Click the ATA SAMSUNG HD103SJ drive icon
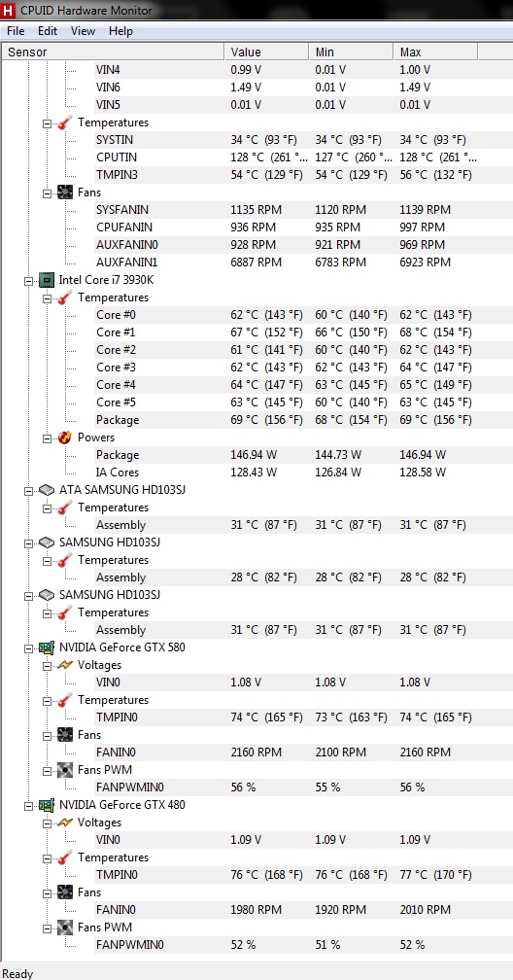The height and width of the screenshot is (980, 513). pyautogui.click(x=47, y=490)
